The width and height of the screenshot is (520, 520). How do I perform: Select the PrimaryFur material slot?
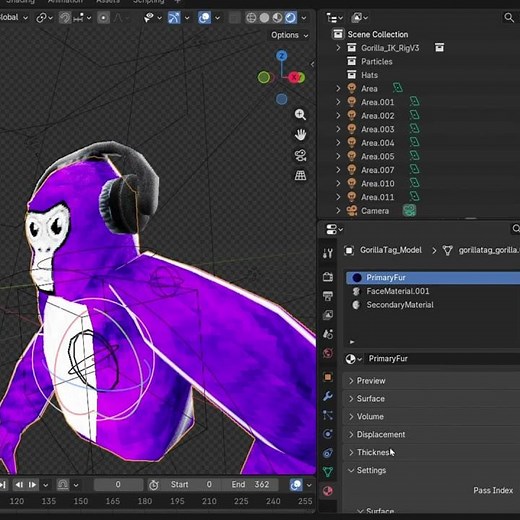click(433, 278)
